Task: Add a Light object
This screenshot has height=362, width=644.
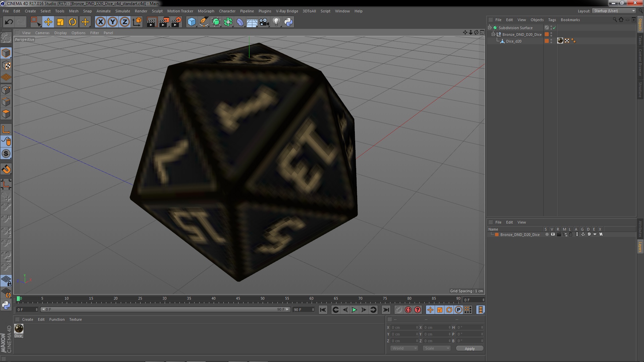Action: coord(276,22)
